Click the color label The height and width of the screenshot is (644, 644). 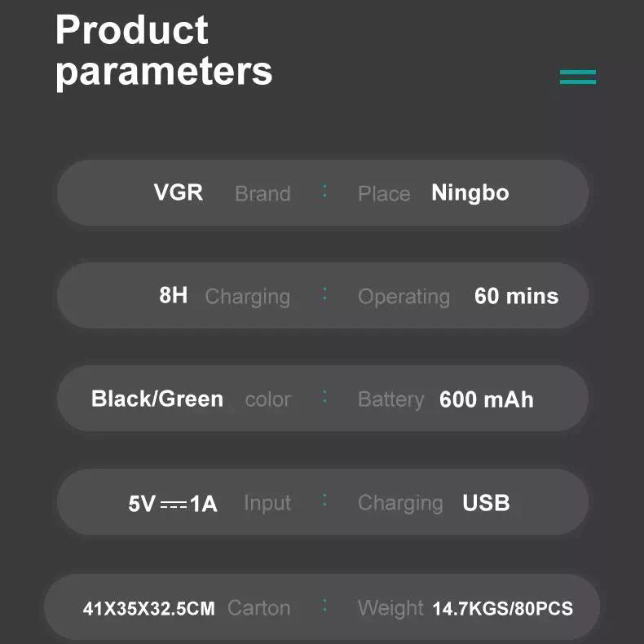coord(267,400)
